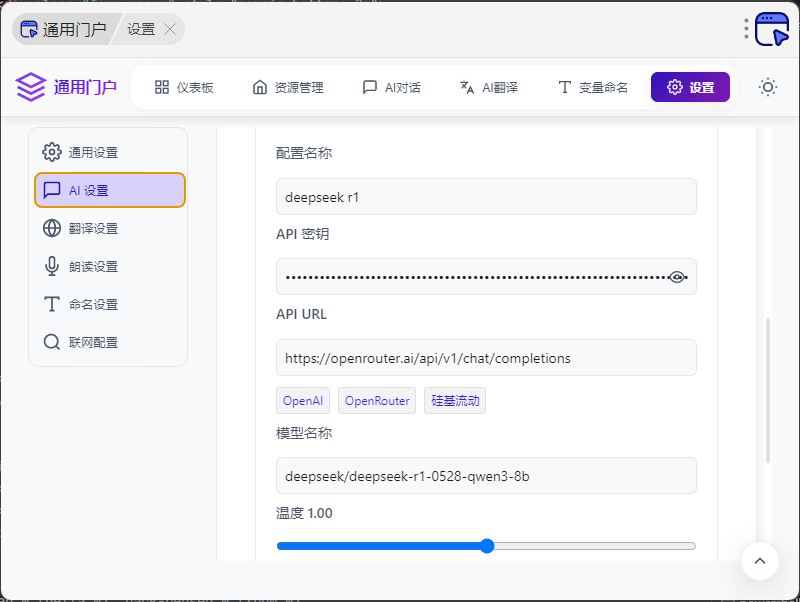
Task: Switch to AI翻译 page
Action: (x=488, y=87)
